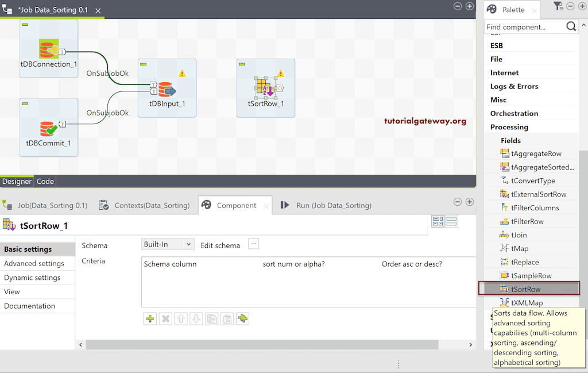Viewport: 588px width, 373px height.
Task: Click the warning icon on tSortRow_1
Action: click(281, 74)
